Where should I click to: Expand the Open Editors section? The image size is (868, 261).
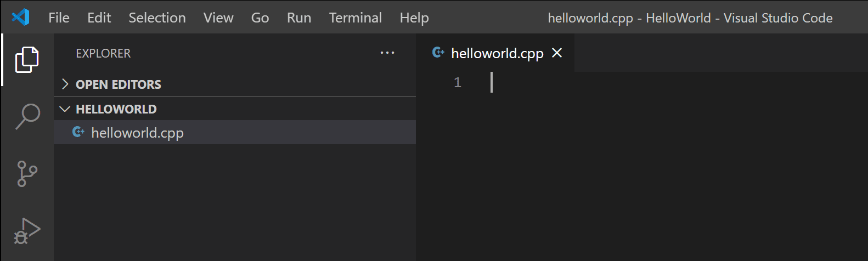(x=65, y=84)
